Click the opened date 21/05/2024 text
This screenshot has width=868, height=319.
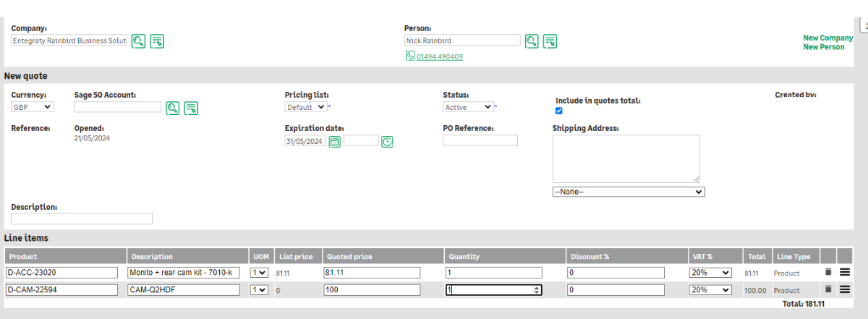click(91, 137)
